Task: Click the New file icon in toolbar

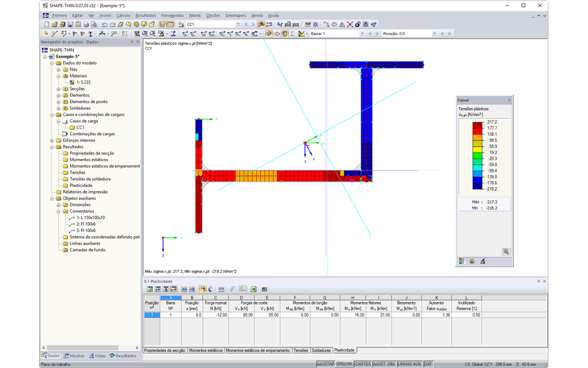Action: pyautogui.click(x=46, y=24)
